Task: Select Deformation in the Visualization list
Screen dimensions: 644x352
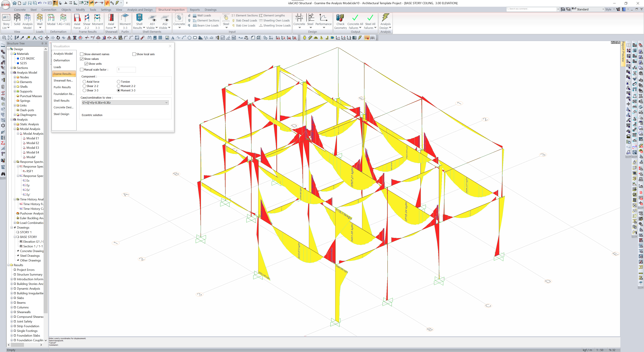Action: click(62, 61)
